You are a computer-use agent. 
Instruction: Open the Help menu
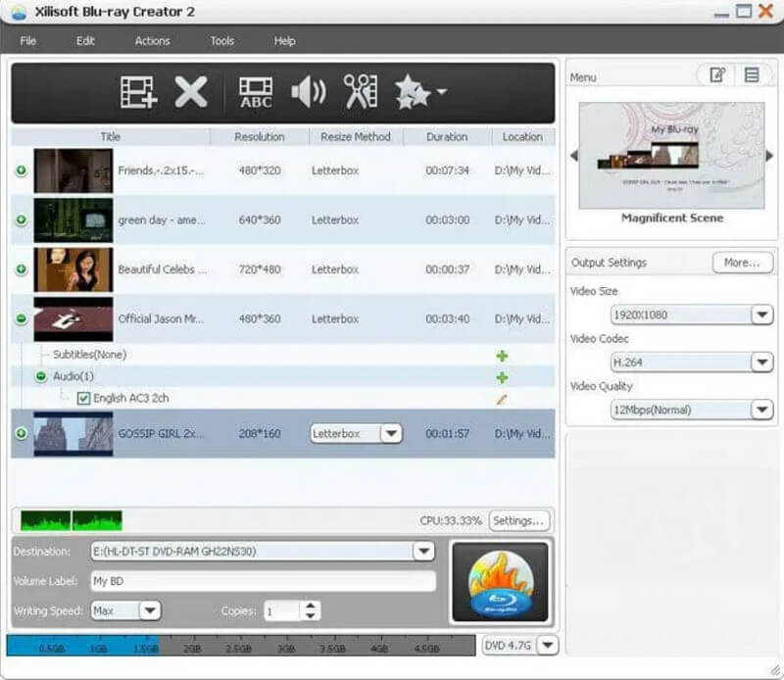tap(284, 41)
